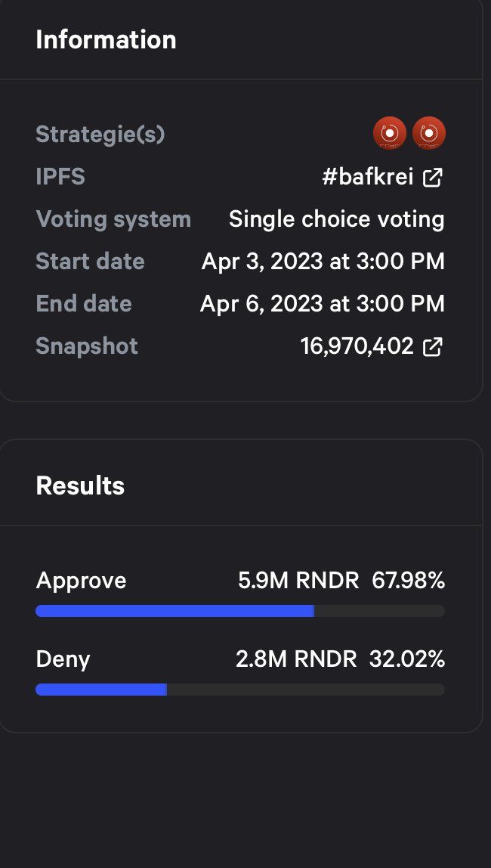The image size is (491, 868).
Task: Click the Results panel heading
Action: click(80, 485)
